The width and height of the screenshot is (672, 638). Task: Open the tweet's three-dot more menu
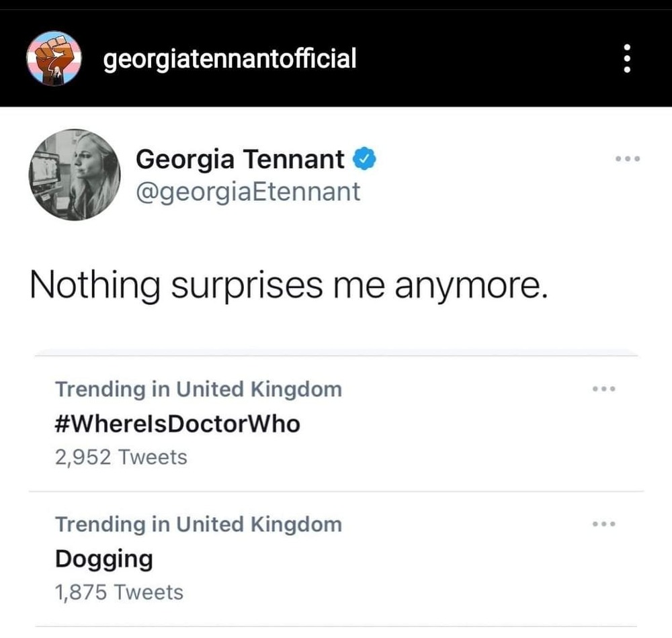[628, 159]
